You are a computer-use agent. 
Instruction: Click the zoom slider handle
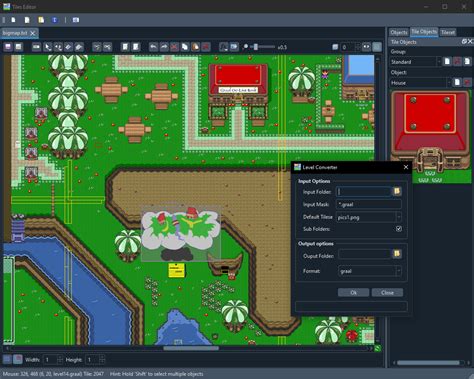tap(256, 47)
